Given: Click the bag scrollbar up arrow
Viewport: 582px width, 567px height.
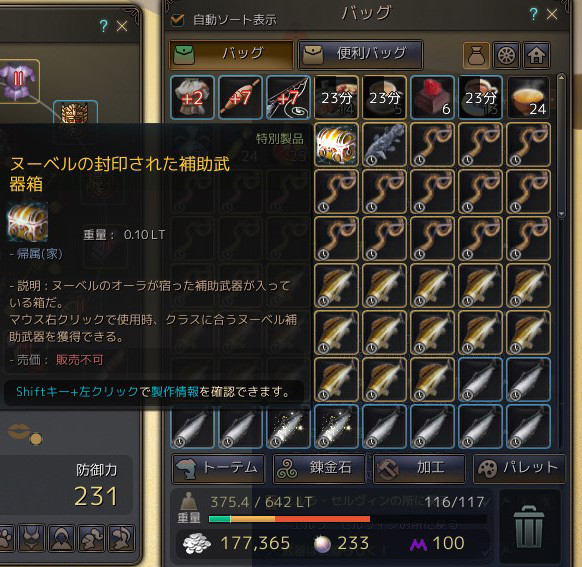Looking at the screenshot, I should click(x=561, y=78).
